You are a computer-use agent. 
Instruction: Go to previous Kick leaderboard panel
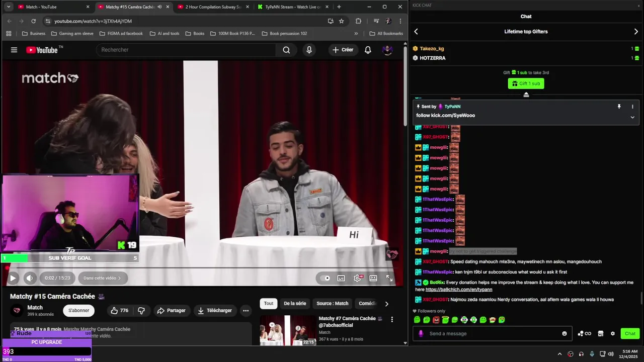pos(416,32)
